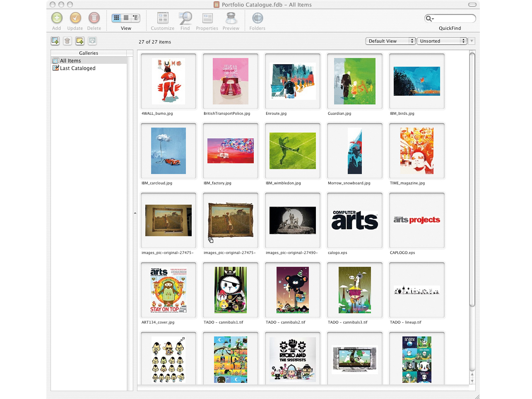Switch to outline detail view mode
Viewport: 532px width, 399px height.
[136, 18]
